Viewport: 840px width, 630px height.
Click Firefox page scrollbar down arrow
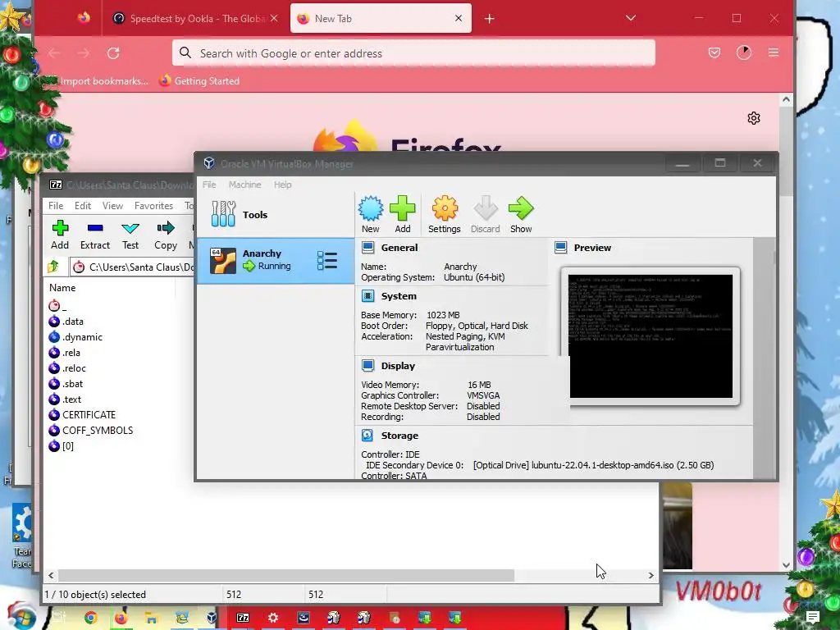click(x=786, y=564)
